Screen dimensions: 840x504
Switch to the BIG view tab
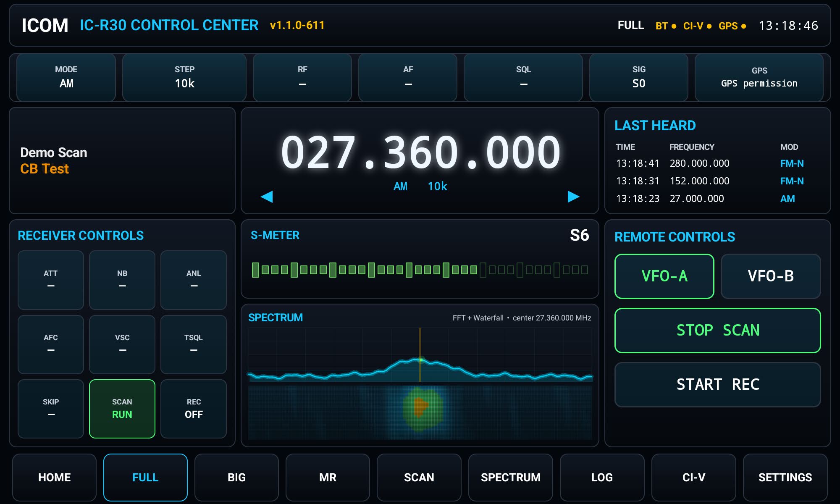(x=236, y=478)
